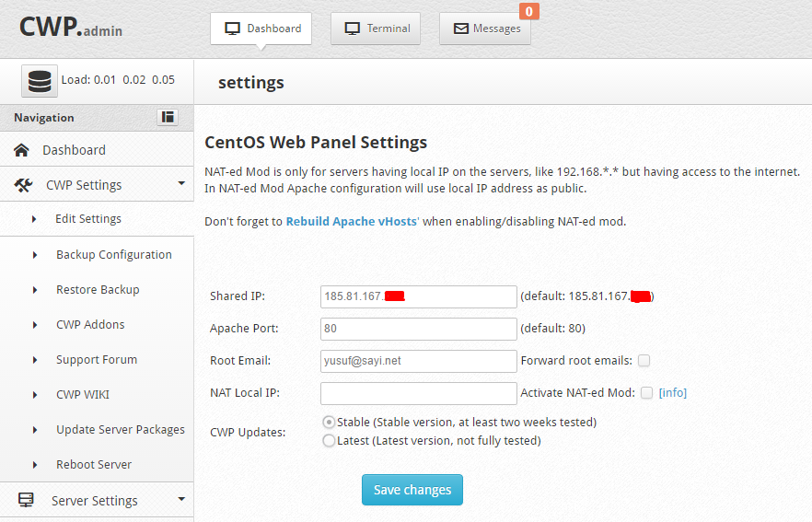The width and height of the screenshot is (812, 522).
Task: Click the CentOS Web Panel Settings heading
Action: (x=316, y=143)
